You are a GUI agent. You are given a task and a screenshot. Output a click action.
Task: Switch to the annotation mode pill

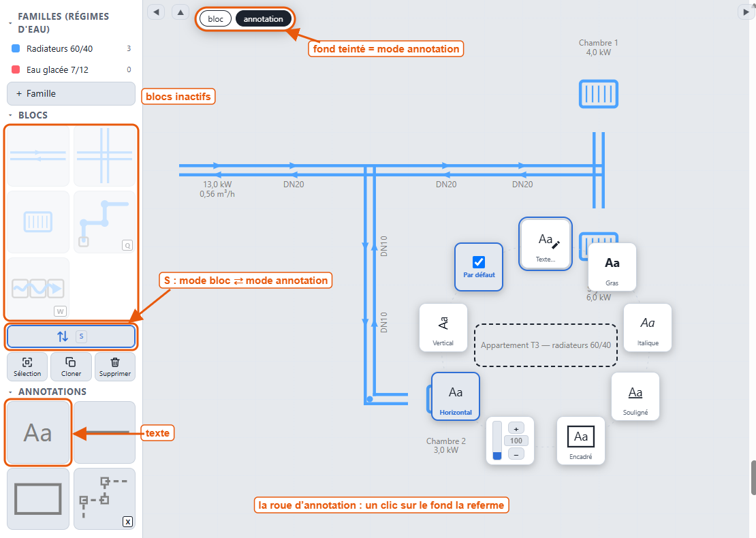coord(264,19)
